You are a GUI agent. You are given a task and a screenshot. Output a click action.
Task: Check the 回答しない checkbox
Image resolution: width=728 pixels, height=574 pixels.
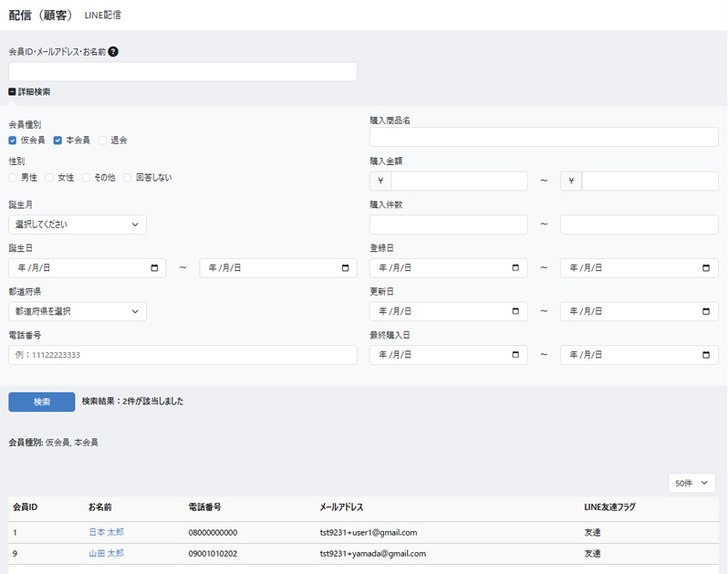coord(127,177)
